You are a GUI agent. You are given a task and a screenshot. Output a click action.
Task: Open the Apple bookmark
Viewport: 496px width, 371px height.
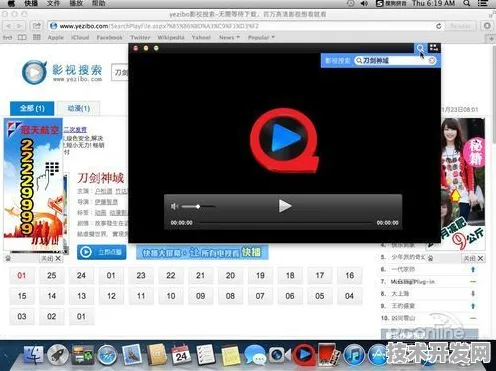click(55, 37)
